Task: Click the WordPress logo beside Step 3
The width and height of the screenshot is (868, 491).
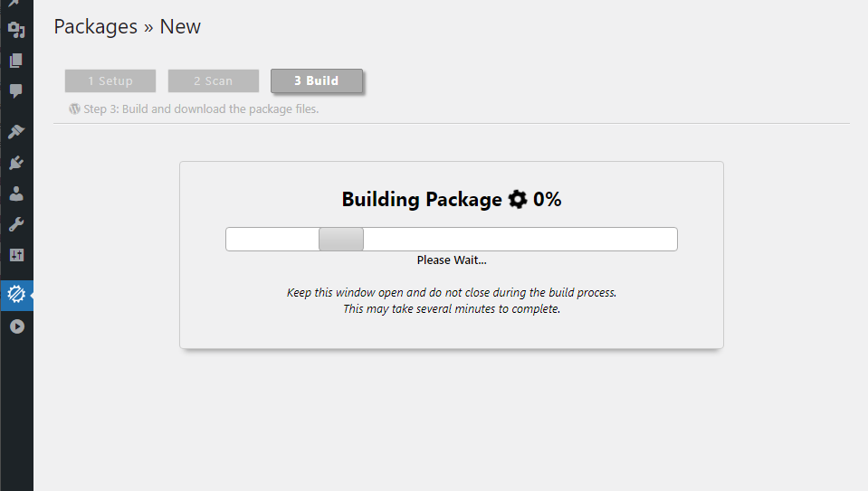Action: pyautogui.click(x=74, y=109)
